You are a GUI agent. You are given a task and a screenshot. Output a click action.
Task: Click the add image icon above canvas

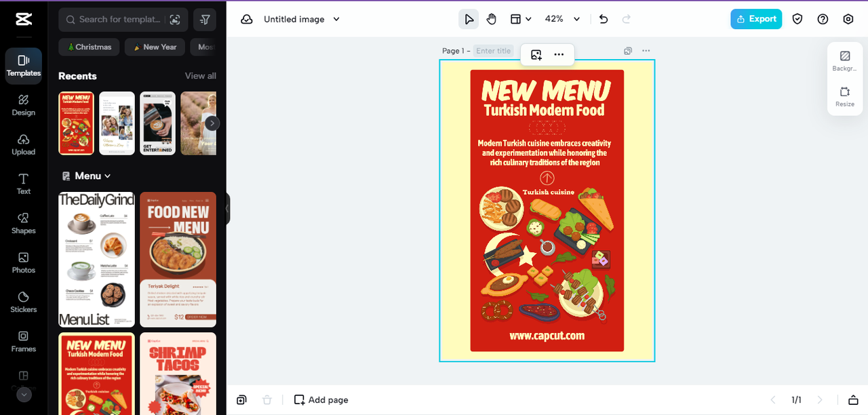point(536,55)
